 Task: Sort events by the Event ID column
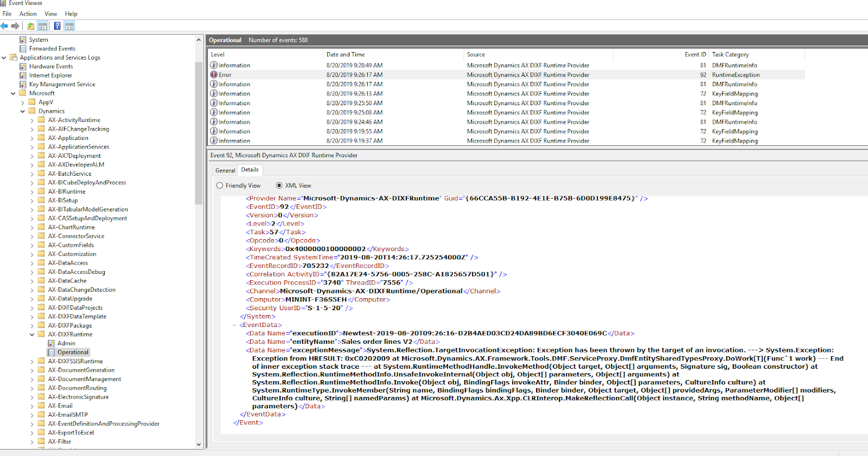pyautogui.click(x=661, y=55)
